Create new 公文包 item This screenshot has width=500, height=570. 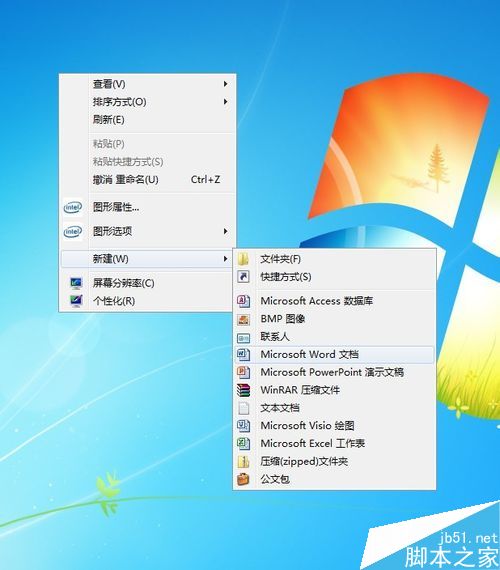click(334, 479)
